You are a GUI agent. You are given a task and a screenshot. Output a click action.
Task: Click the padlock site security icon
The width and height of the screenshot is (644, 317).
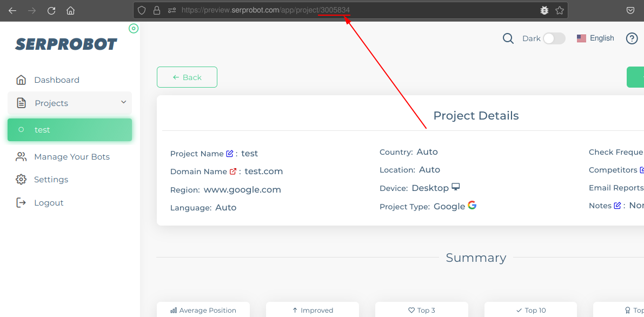(156, 11)
